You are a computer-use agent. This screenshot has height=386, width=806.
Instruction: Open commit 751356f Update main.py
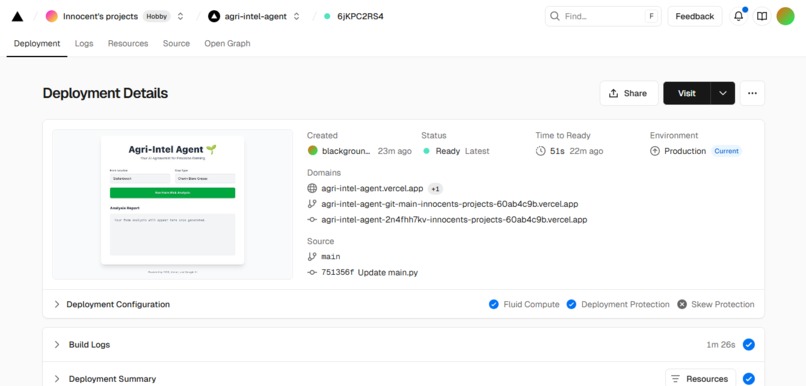[370, 272]
